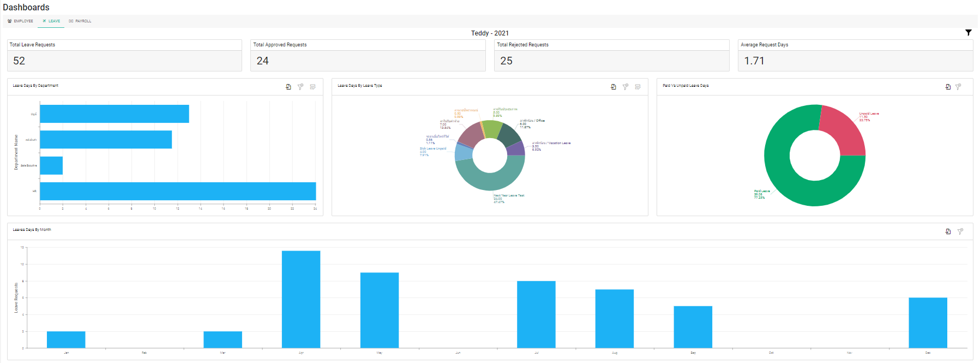Select the HR department bar
Image resolution: width=980 pixels, height=363 pixels.
[x=178, y=191]
